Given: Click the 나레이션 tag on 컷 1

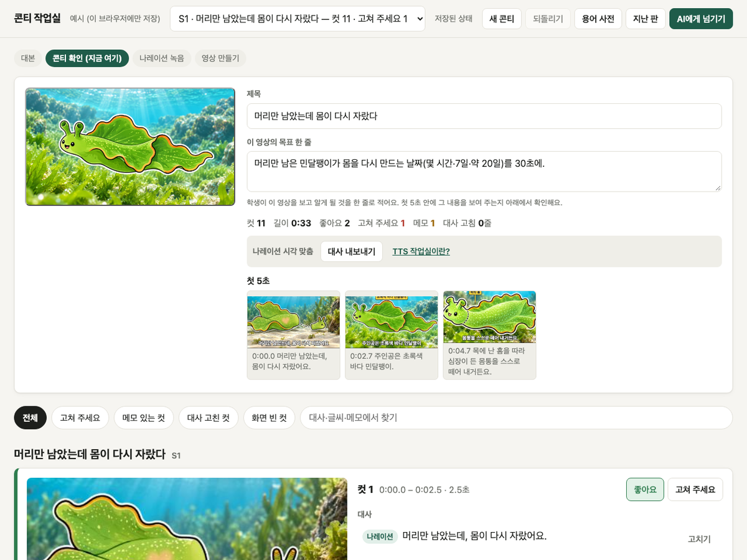Looking at the screenshot, I should tap(380, 536).
